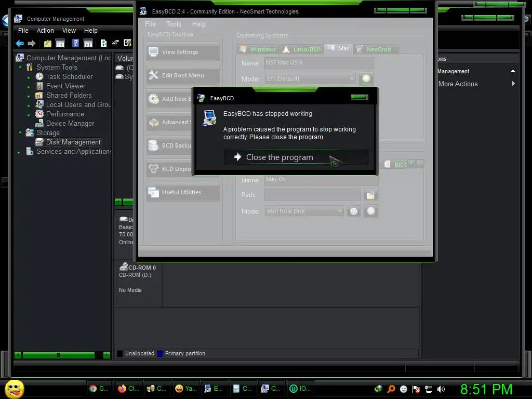Click BCD Backup/Repair button

pos(170,145)
